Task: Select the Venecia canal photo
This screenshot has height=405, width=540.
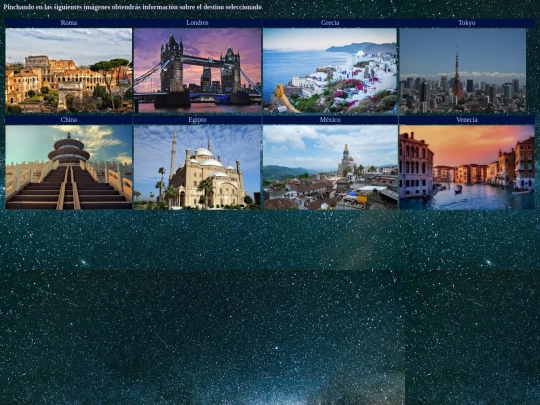Action: point(467,167)
